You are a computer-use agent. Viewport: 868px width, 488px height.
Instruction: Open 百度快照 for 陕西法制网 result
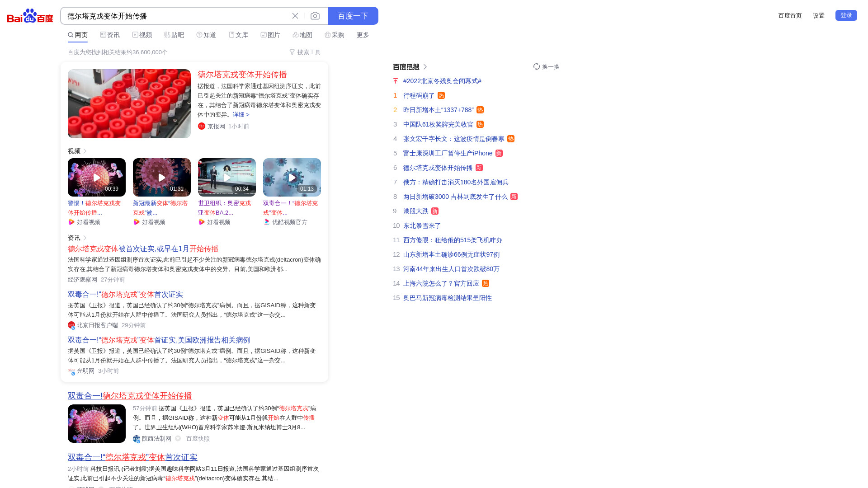(x=198, y=439)
